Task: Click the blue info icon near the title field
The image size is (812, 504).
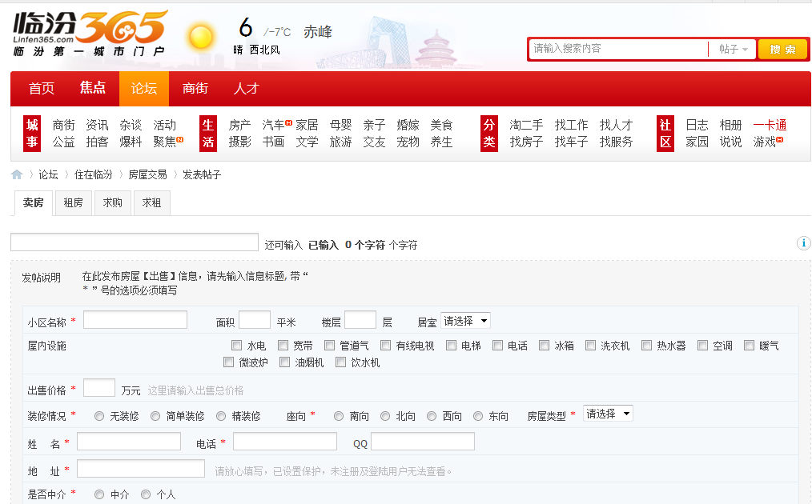Action: click(x=803, y=244)
